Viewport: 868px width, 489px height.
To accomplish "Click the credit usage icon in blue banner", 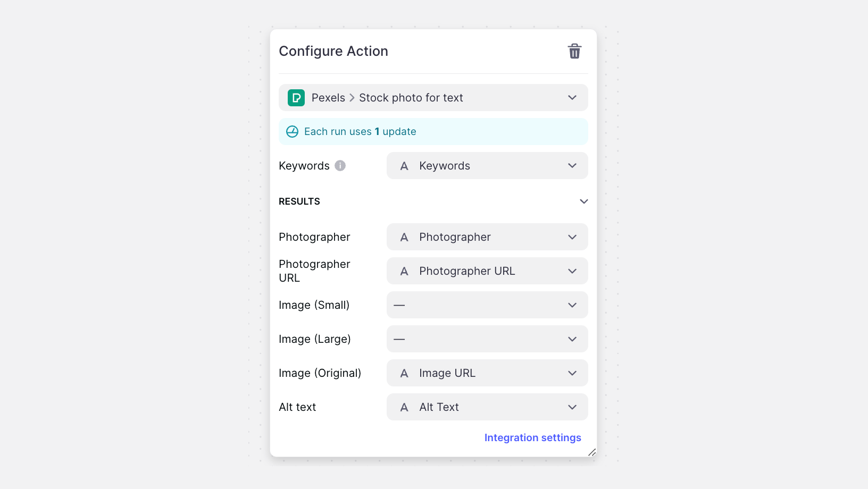I will tap(292, 131).
